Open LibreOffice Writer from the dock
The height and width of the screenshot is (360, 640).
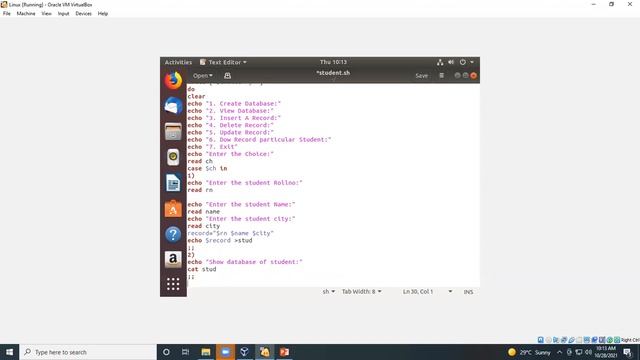click(173, 183)
